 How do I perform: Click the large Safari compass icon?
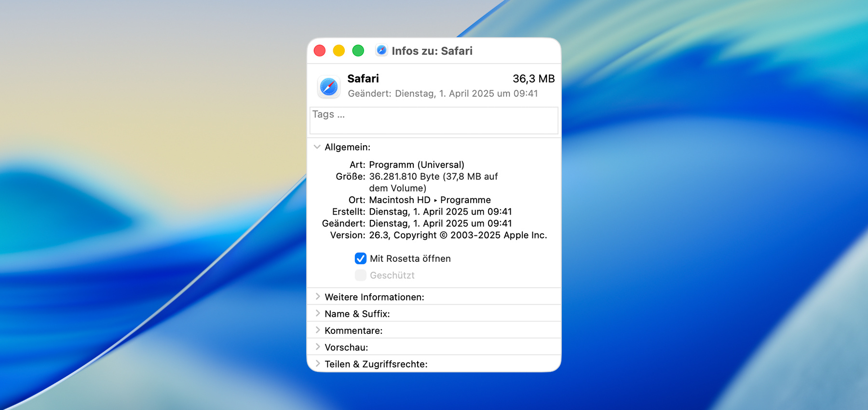(329, 87)
